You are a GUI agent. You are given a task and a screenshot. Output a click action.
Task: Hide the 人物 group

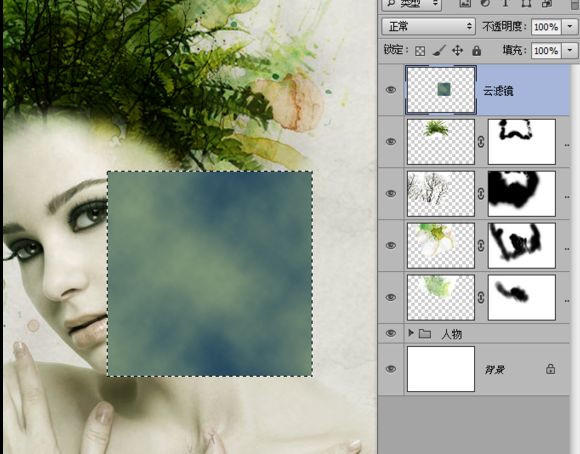[x=391, y=333]
